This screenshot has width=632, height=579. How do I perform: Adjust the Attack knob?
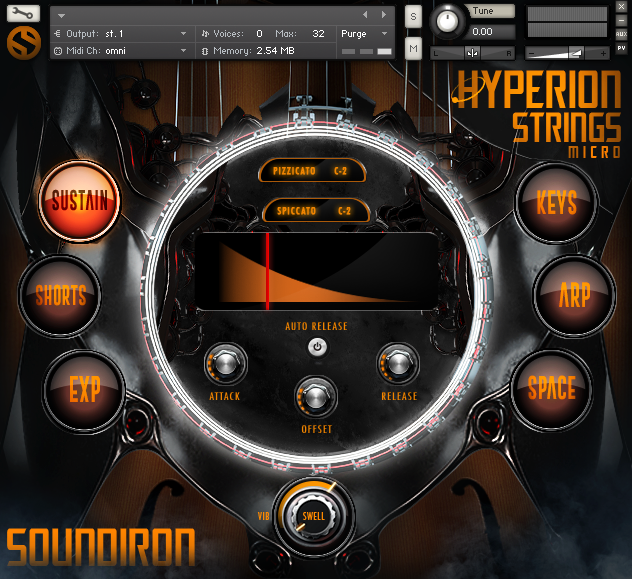225,364
